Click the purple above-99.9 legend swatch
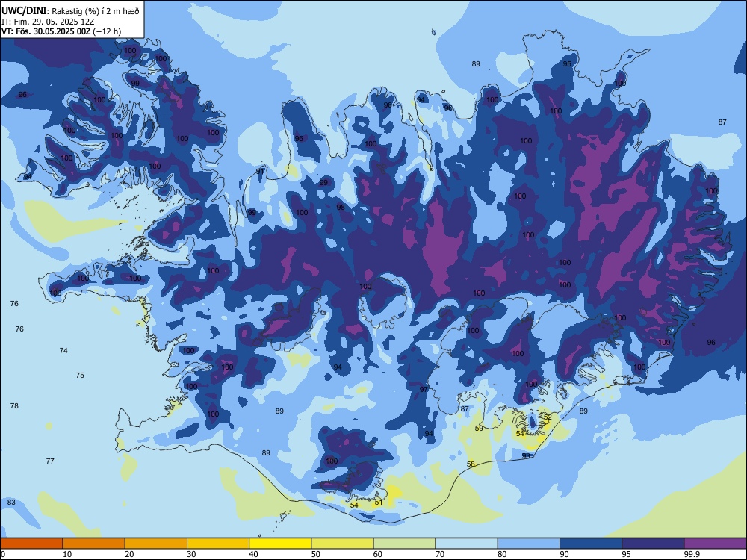The width and height of the screenshot is (747, 560). (715, 544)
